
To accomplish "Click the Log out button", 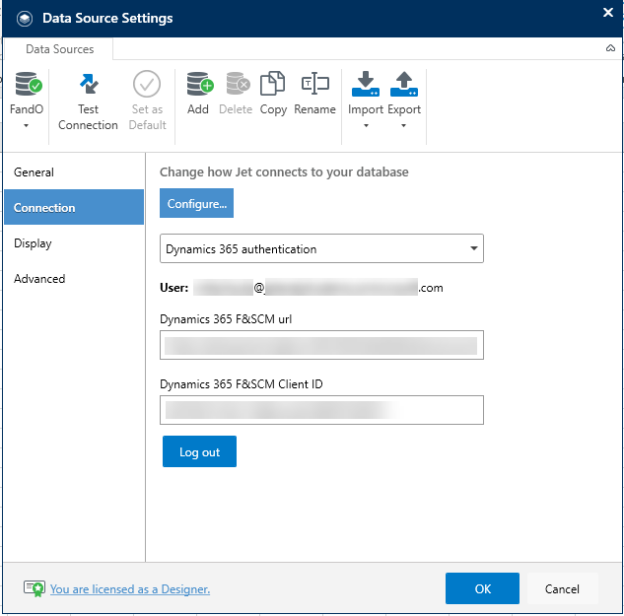I will 199,452.
